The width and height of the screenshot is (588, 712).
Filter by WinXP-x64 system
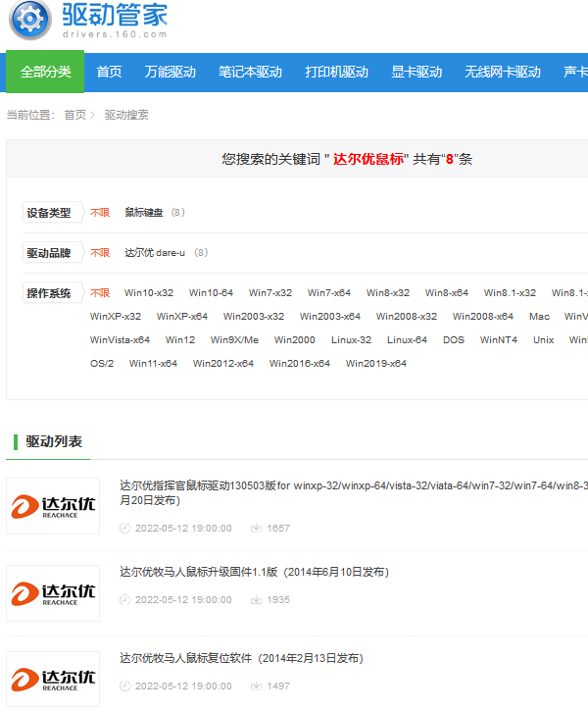click(182, 317)
